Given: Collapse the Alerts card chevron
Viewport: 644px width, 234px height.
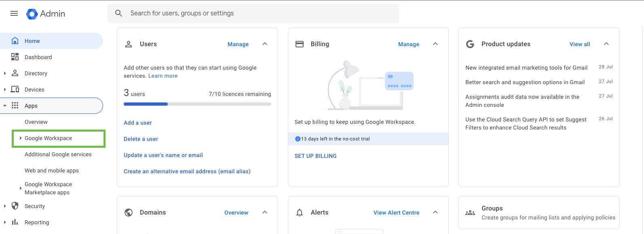Looking at the screenshot, I should pos(435,212).
